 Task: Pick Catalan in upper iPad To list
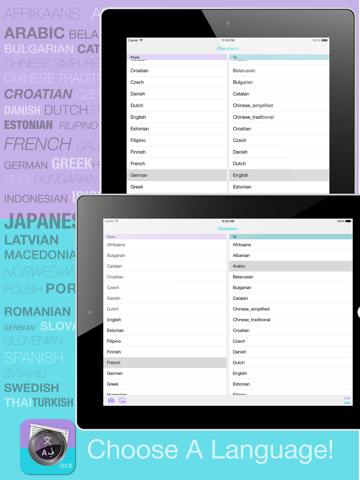(x=279, y=94)
